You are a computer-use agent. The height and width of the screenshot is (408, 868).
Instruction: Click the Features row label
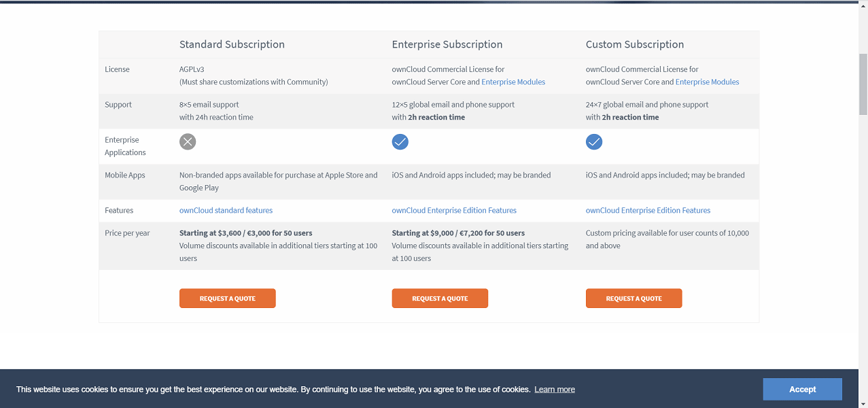[x=119, y=210]
